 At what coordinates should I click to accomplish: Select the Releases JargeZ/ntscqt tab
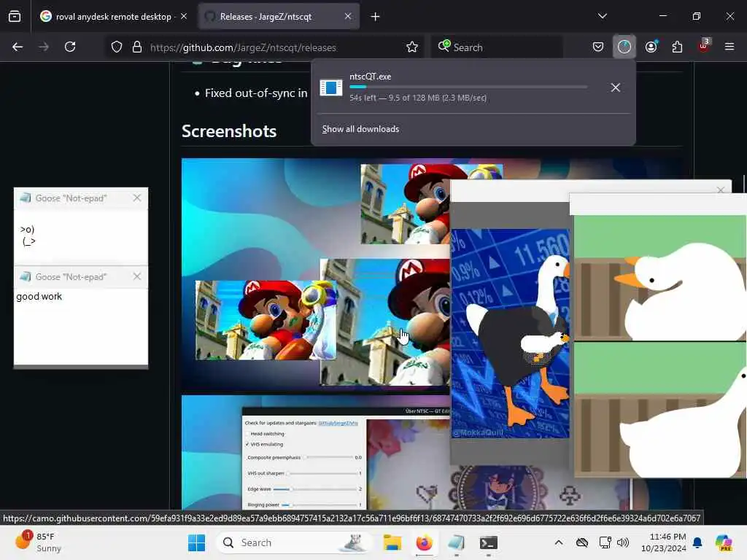[x=279, y=16]
